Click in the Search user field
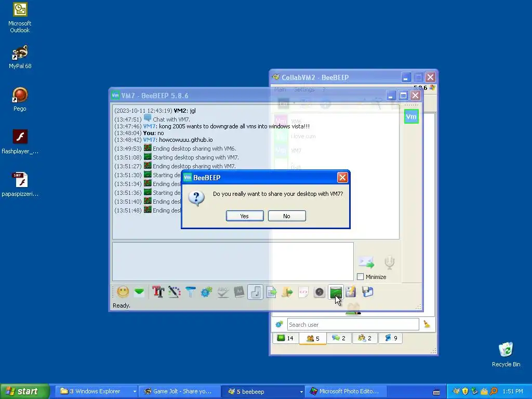 [x=353, y=324]
